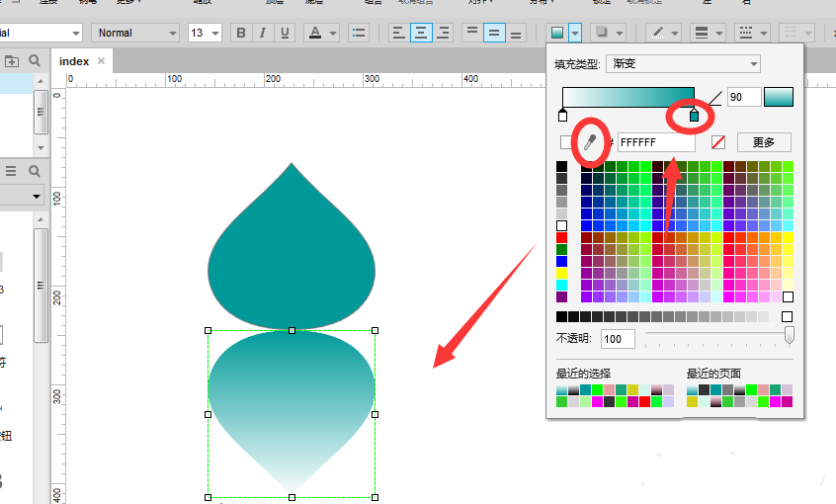Screen dimensions: 836x504
Task: Open the fill color dropdown arrow
Action: 575,33
